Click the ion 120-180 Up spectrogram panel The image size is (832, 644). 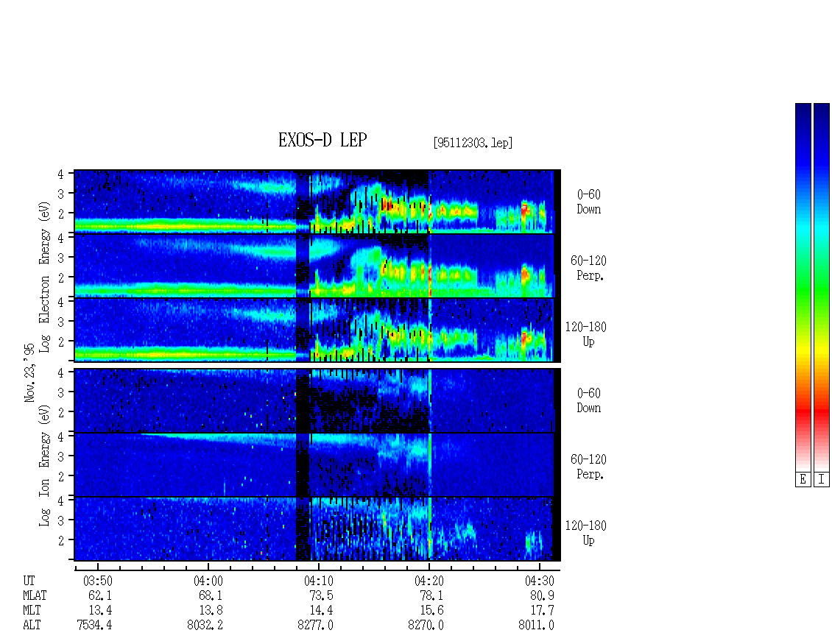(x=317, y=529)
